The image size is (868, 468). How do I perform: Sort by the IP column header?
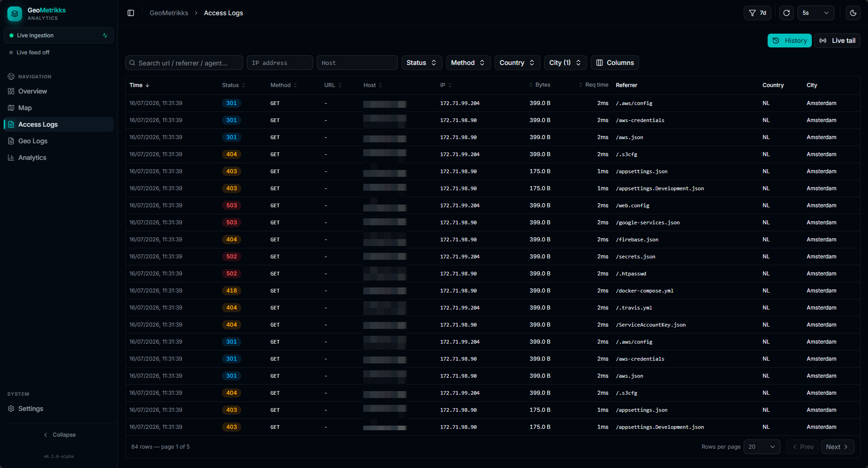tap(446, 85)
